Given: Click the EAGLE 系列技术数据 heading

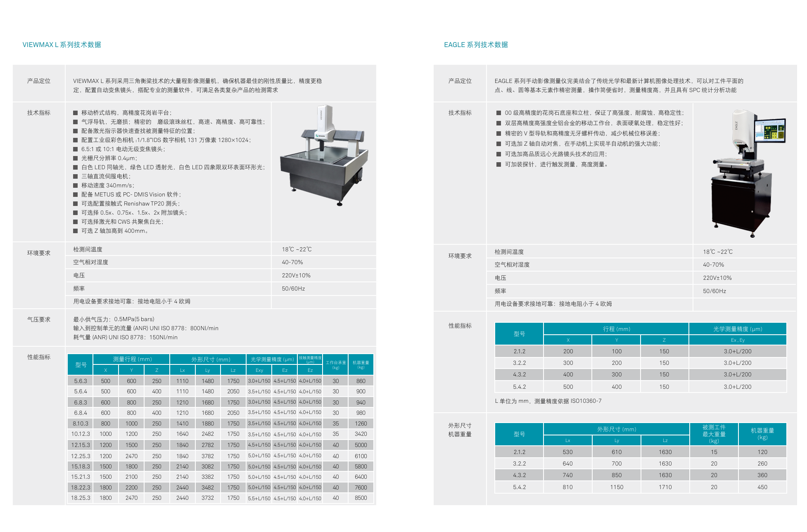Looking at the screenshot, I should [x=476, y=45].
